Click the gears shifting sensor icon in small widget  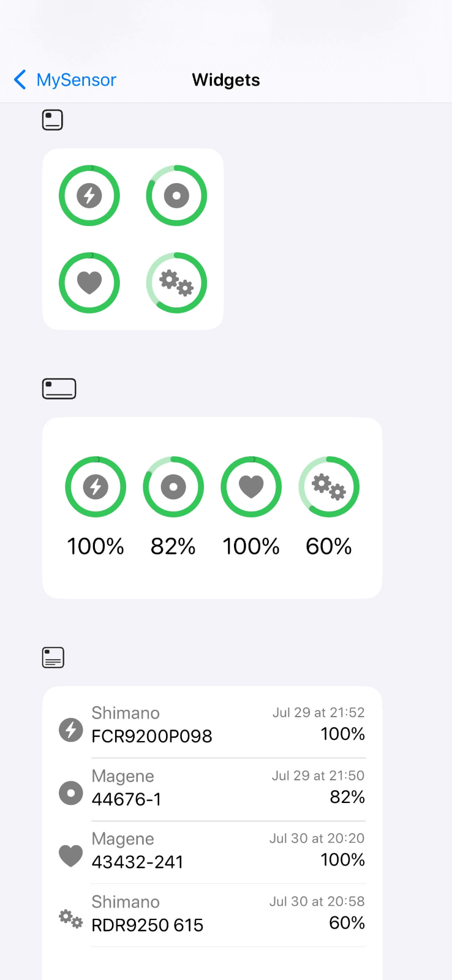(x=176, y=282)
